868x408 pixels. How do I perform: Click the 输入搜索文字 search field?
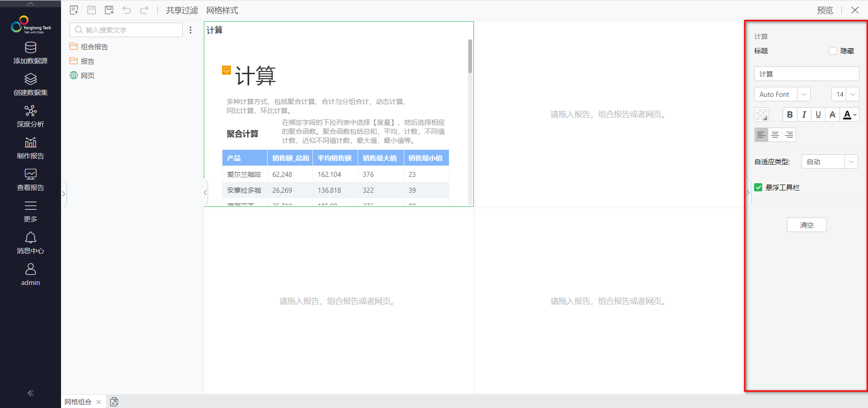(x=126, y=30)
